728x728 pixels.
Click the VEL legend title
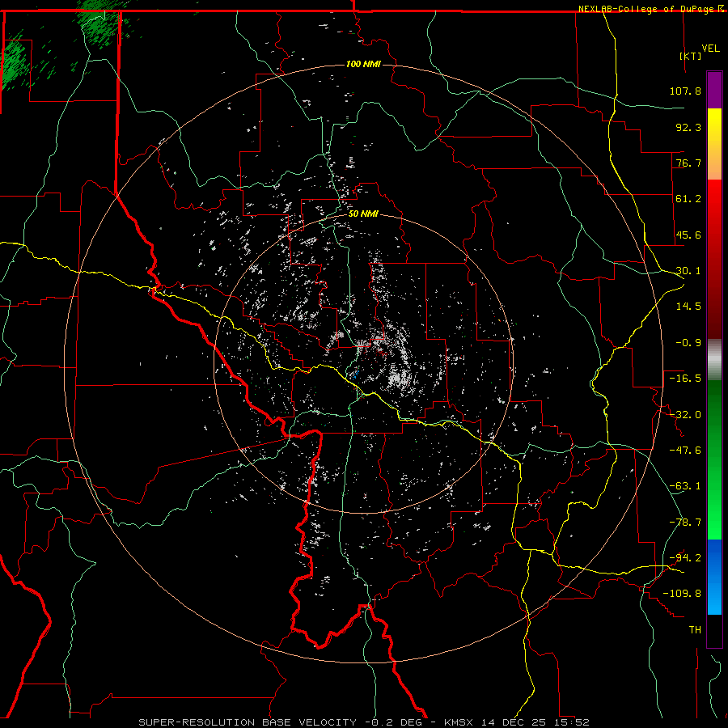point(710,49)
